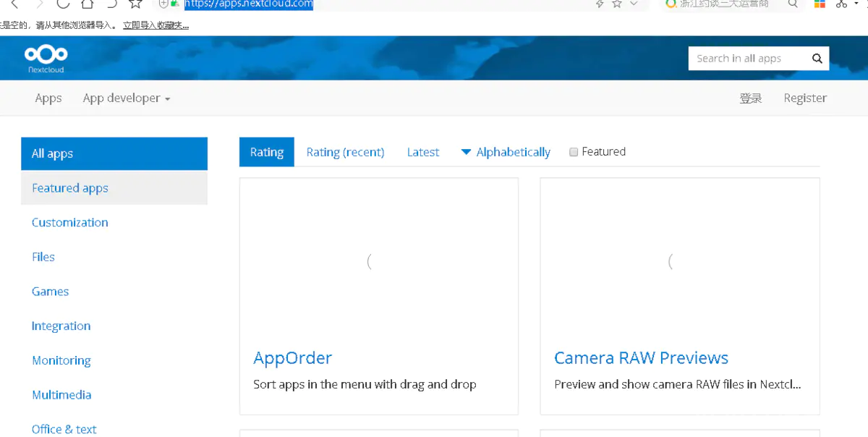Screen dimensions: 868x437
Task: Click the 立即导入收藏夹 import bookmarks link
Action: click(x=156, y=25)
